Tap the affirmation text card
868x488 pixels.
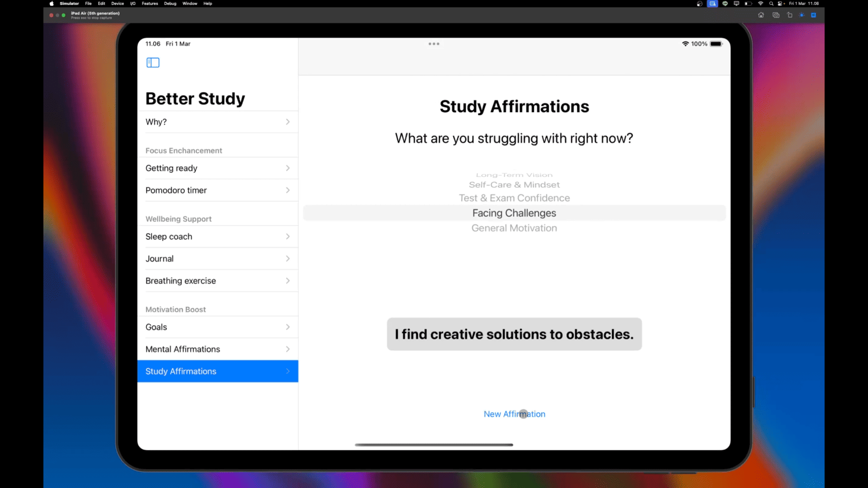pos(514,334)
